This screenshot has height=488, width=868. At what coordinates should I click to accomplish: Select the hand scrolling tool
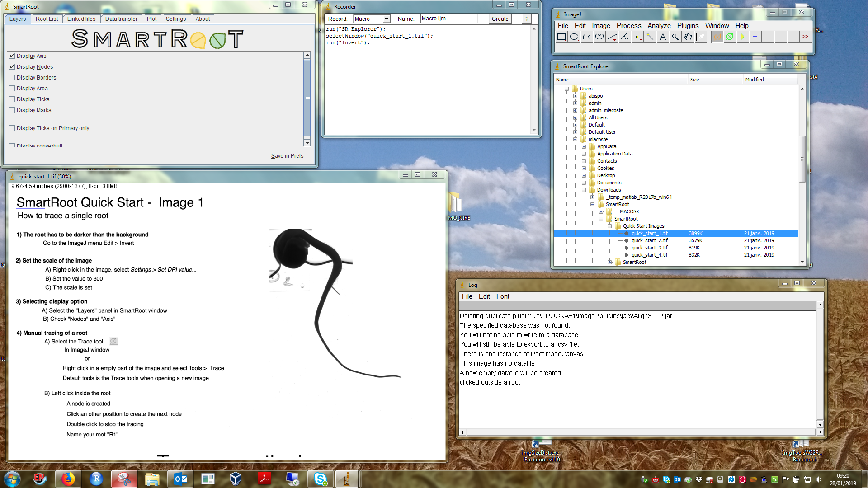pyautogui.click(x=688, y=37)
